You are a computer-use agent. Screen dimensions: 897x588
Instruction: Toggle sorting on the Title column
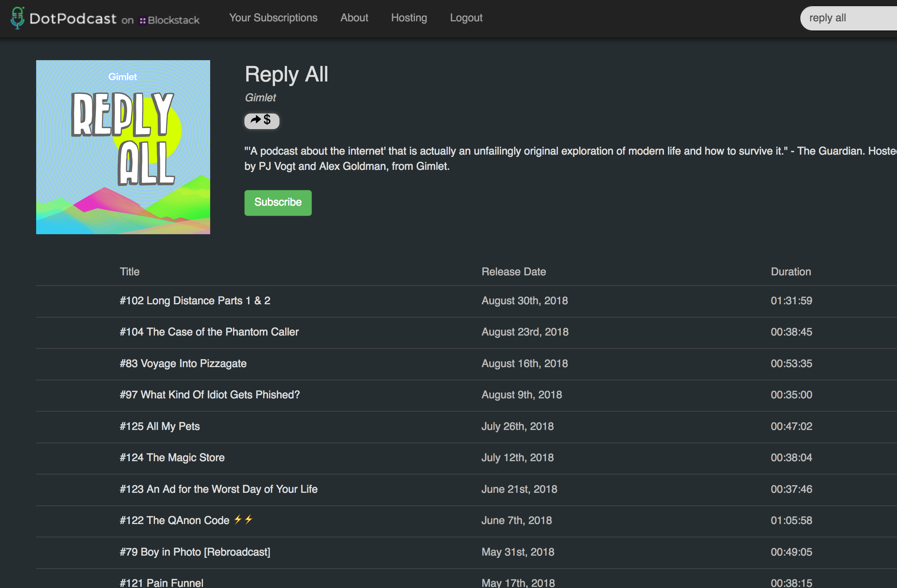coord(129,272)
